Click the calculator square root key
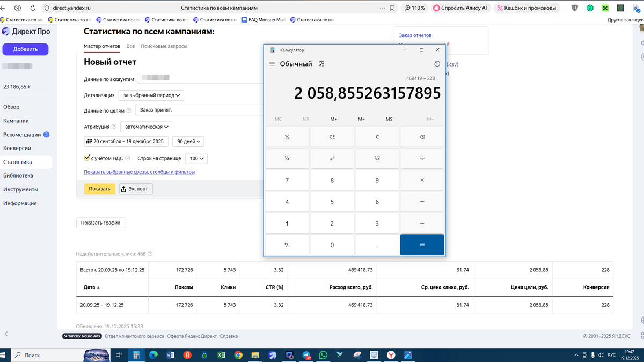The height and width of the screenshot is (362, 644). tap(377, 158)
